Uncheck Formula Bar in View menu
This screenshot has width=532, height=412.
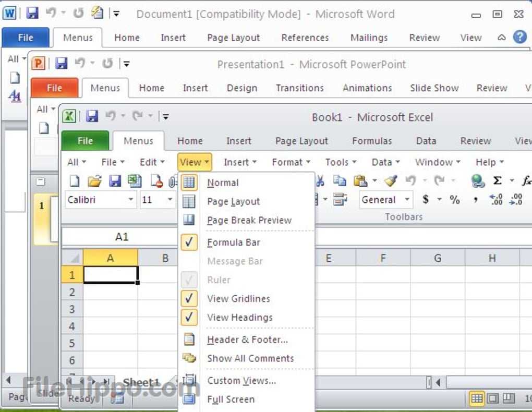(233, 243)
